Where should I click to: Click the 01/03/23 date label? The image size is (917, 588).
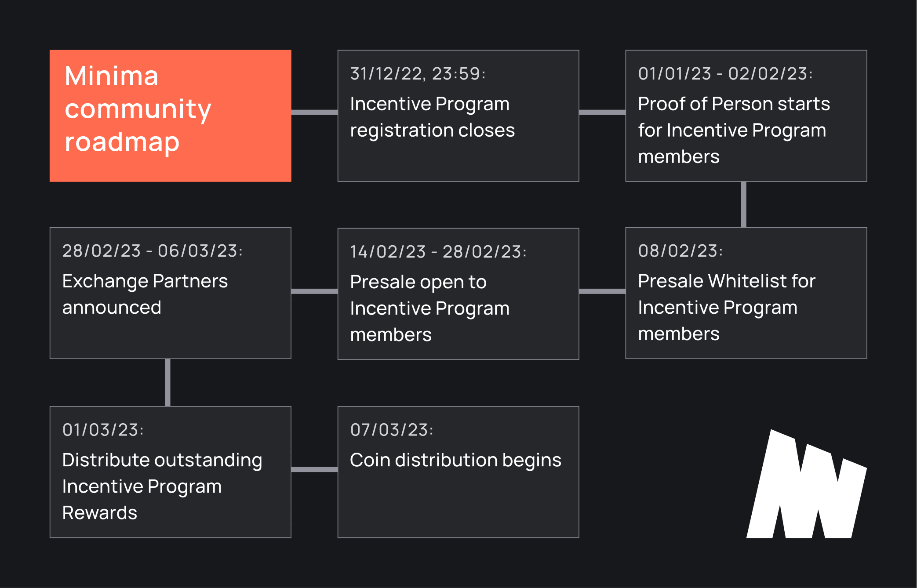(103, 429)
